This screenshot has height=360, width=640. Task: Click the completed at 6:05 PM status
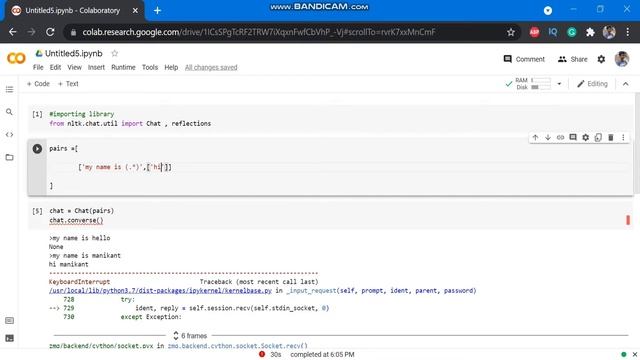[322, 354]
